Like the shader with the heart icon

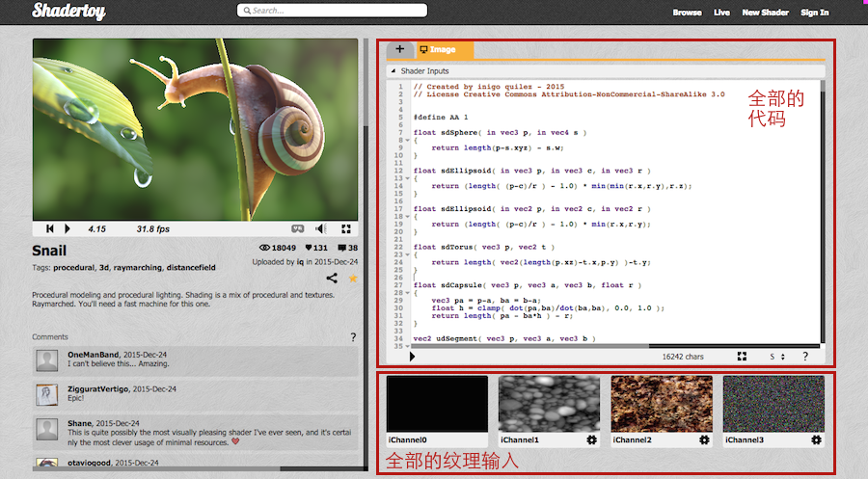click(x=309, y=248)
